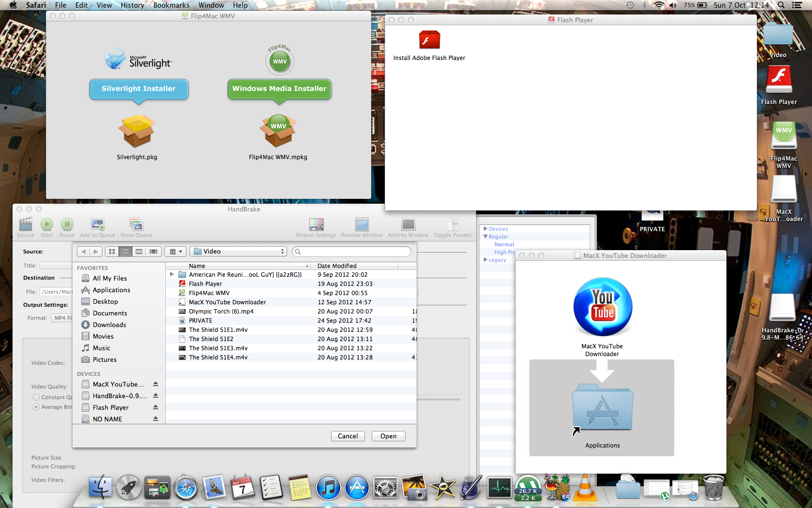The image size is (812, 508).
Task: Open Trash in the Dock
Action: [713, 487]
